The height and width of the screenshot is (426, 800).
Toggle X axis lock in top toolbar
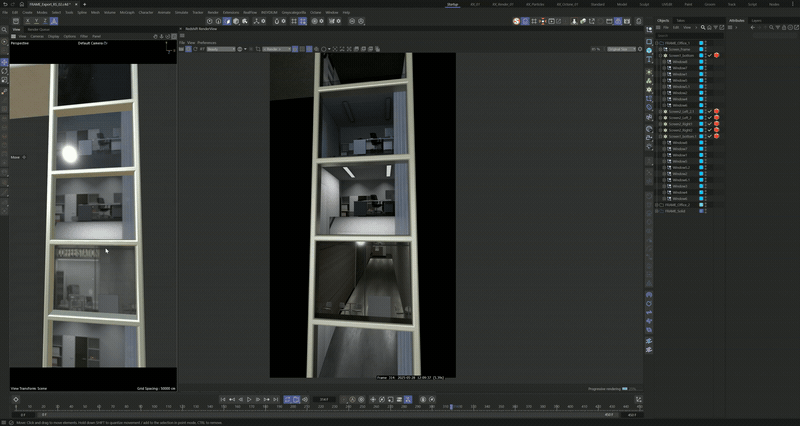point(28,21)
